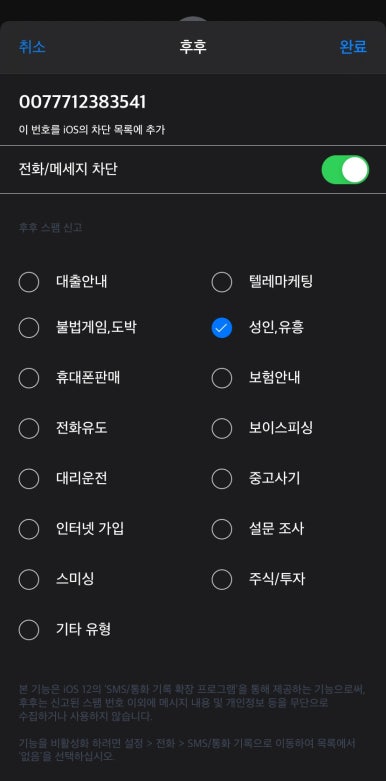Select the 인터넷 가입 radio option
386x781 pixels.
click(29, 529)
